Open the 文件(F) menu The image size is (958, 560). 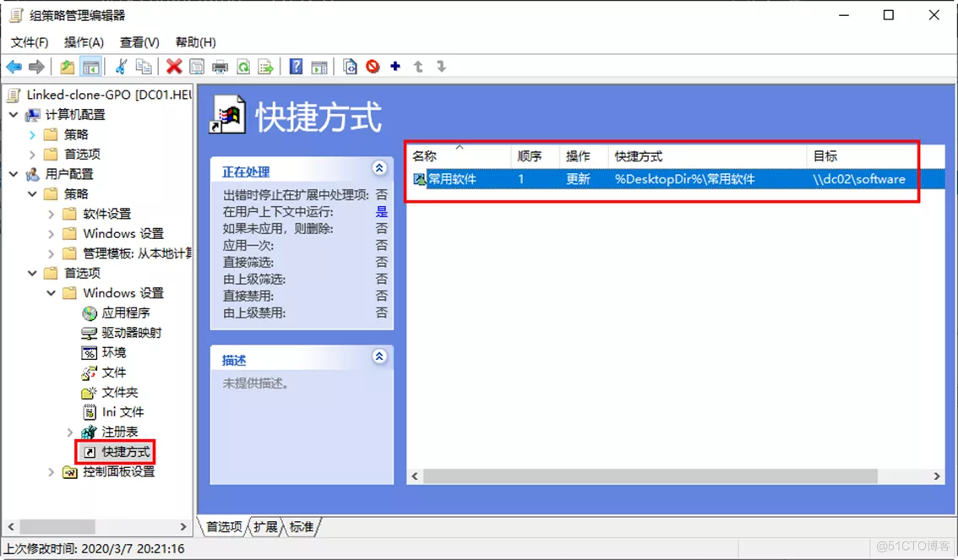[30, 42]
